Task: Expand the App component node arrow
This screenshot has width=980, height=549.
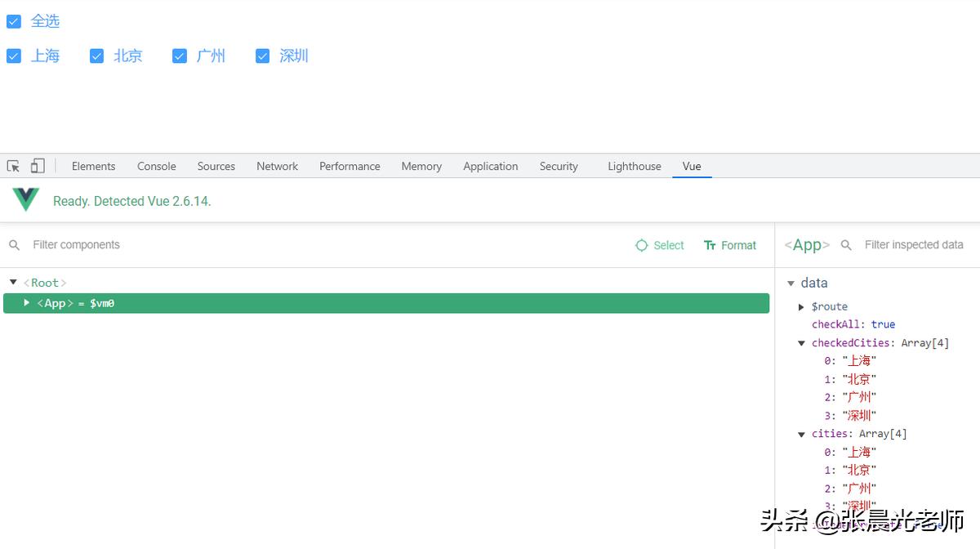Action: click(x=26, y=302)
